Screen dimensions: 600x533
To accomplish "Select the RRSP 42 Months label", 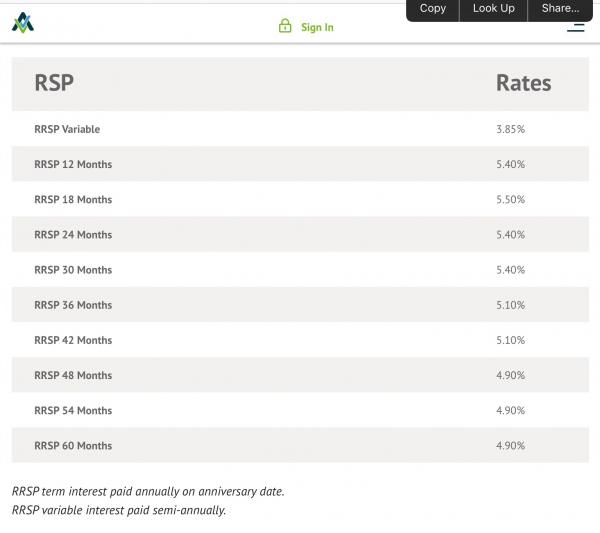I will click(73, 340).
